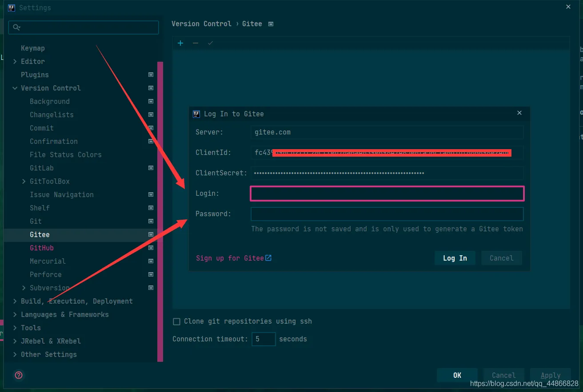This screenshot has width=583, height=392.
Task: Click OK in Settings dialog
Action: [457, 375]
